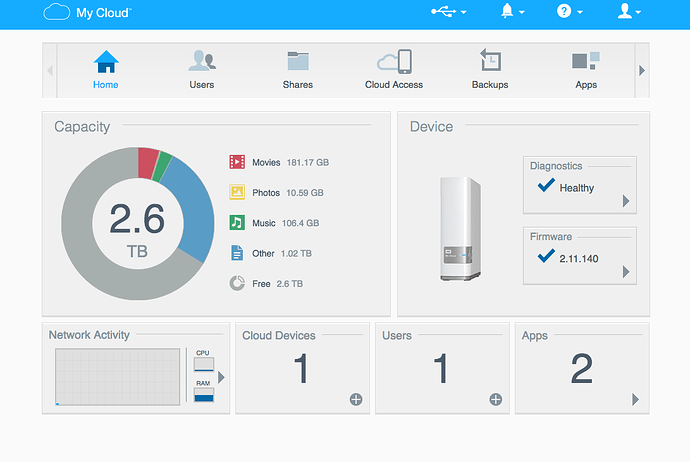Click the Movies film icon
The image size is (690, 462).
[237, 162]
